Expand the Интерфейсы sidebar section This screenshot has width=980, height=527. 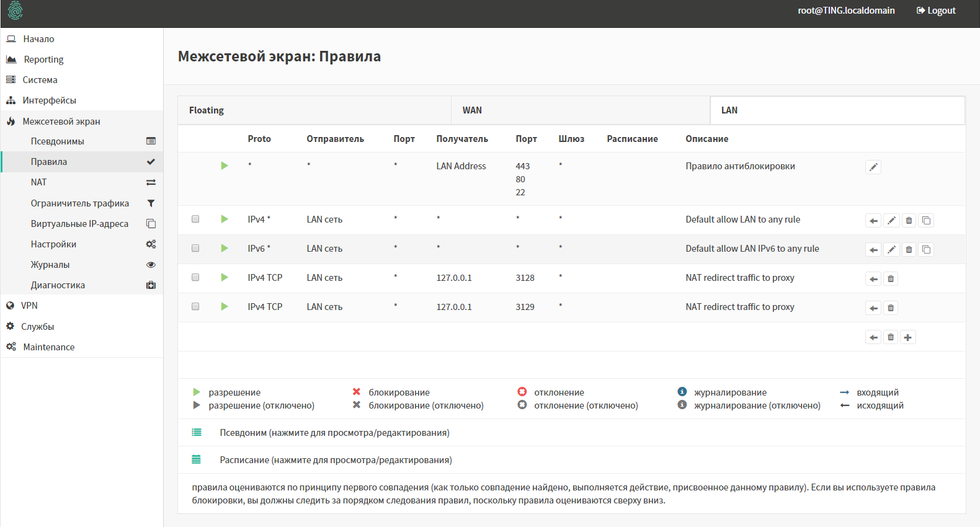tap(49, 100)
